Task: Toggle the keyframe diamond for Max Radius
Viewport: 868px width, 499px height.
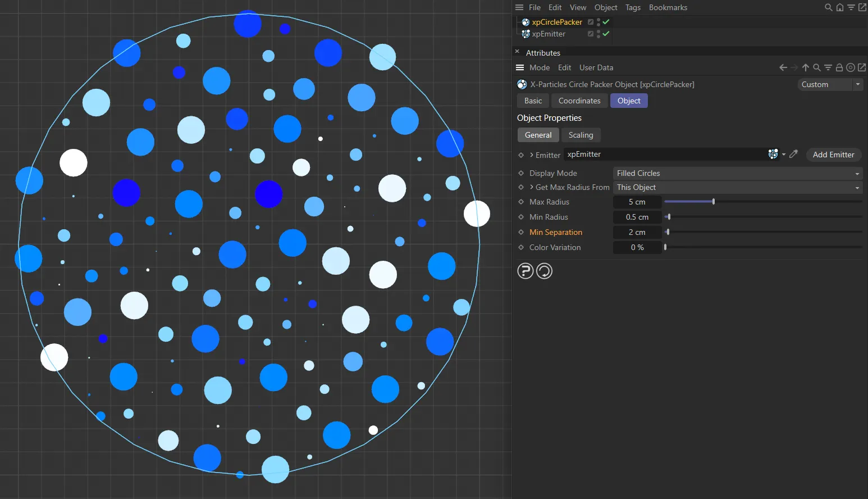Action: 521,202
